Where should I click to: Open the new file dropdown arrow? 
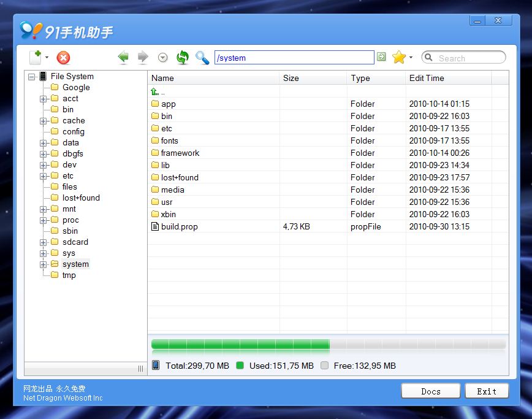click(47, 58)
